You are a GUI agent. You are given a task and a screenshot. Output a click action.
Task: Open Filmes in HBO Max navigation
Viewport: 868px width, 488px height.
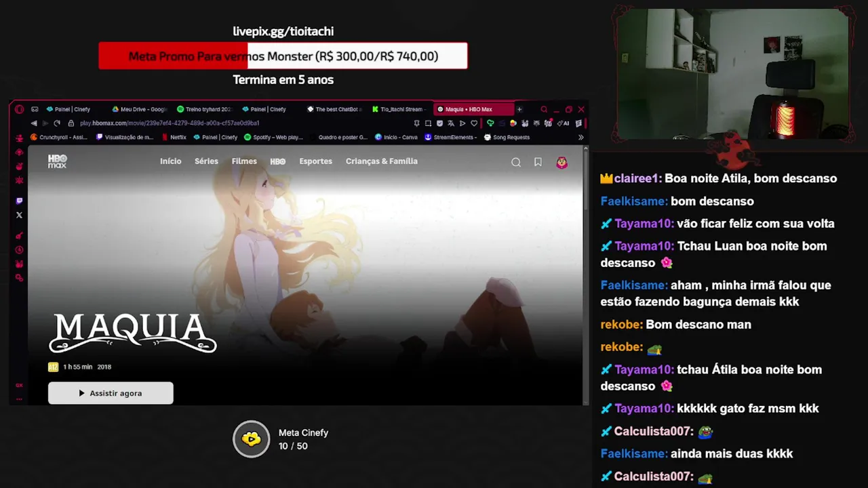[x=244, y=161]
